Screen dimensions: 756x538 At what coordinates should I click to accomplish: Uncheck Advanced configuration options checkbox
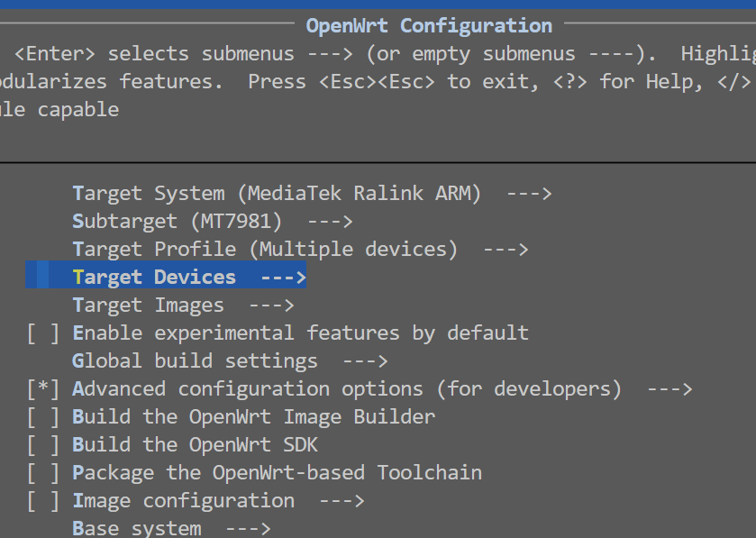pyautogui.click(x=43, y=389)
